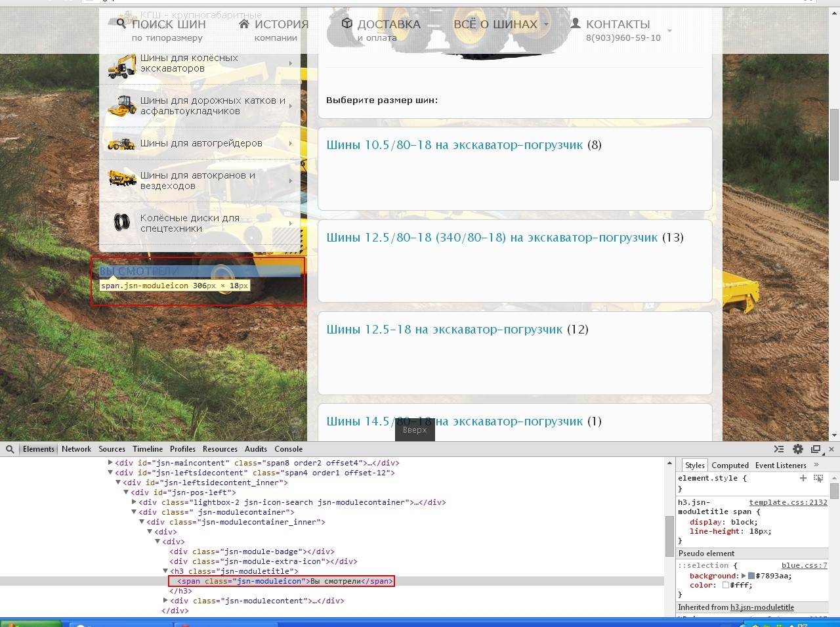Collapse the h3 jsn-moduletitle node
840x627 pixels.
(165, 571)
